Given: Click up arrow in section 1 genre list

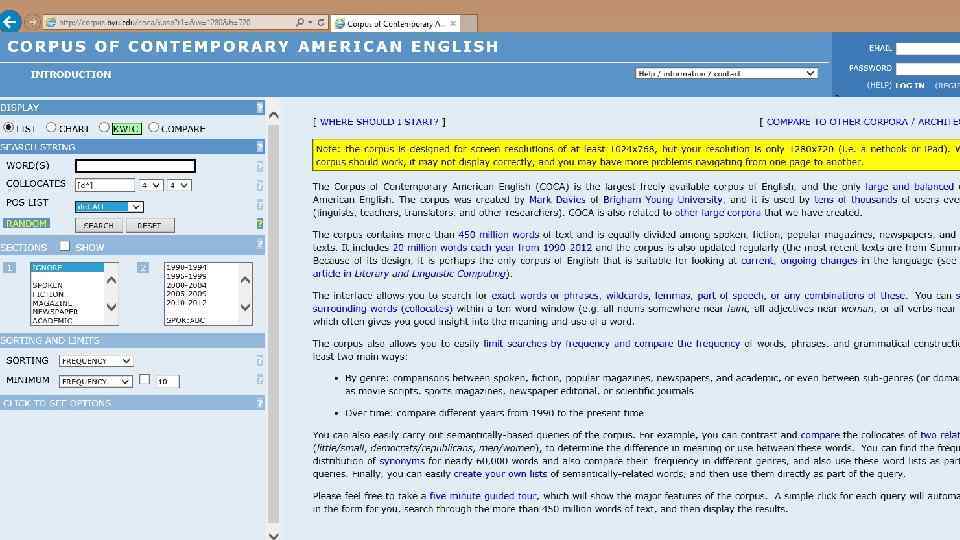Looking at the screenshot, I should (x=111, y=280).
